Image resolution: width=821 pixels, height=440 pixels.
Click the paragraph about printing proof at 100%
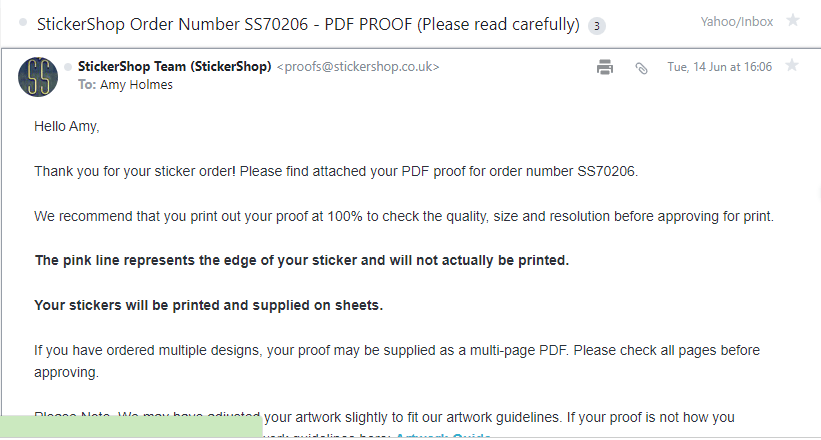coord(404,216)
